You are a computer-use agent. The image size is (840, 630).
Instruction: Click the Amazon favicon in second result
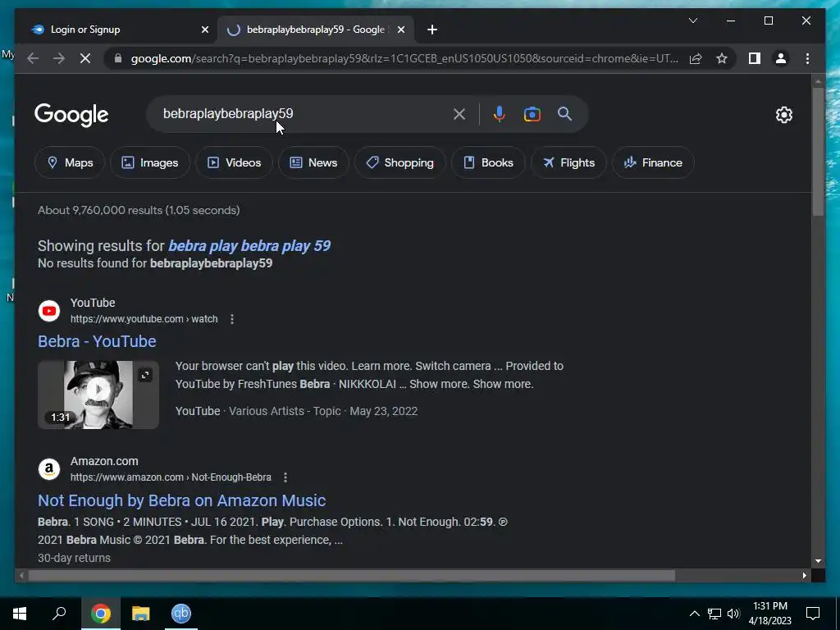(49, 469)
